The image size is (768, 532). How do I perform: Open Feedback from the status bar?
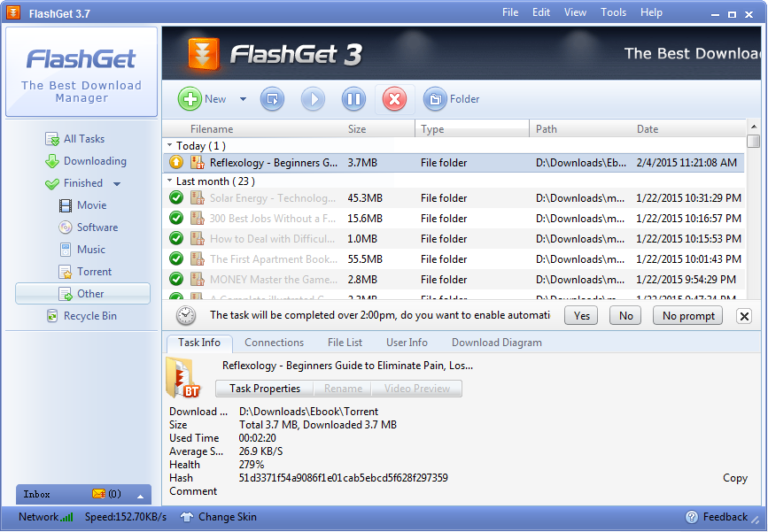tap(717, 517)
